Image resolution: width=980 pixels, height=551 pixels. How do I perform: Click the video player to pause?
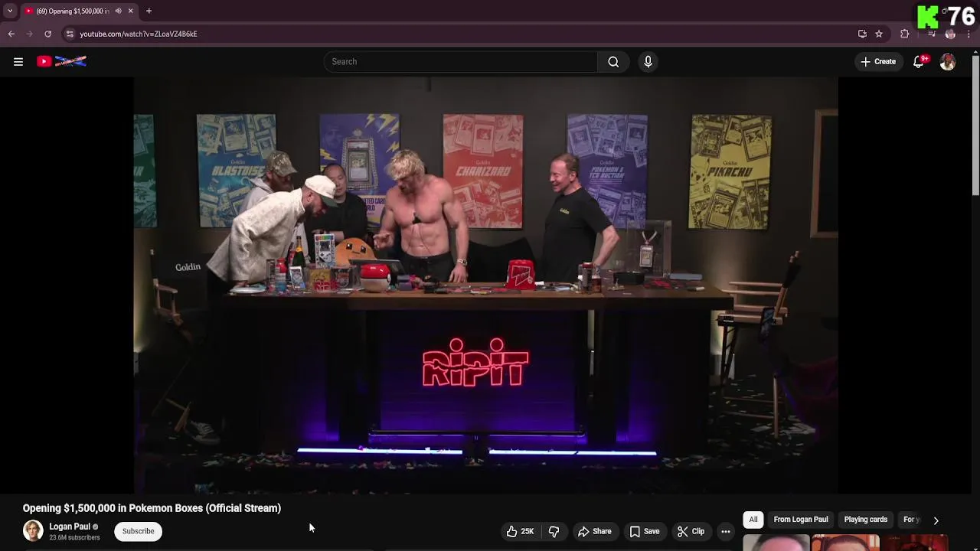(486, 285)
